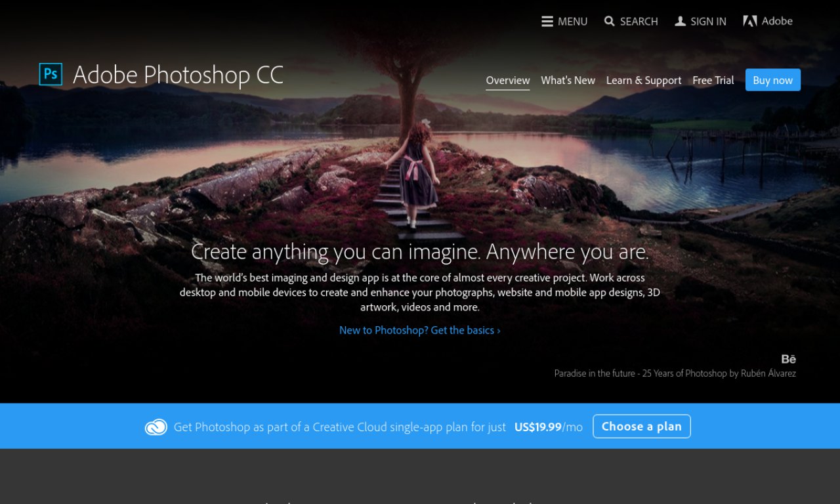Click the Adobe logo icon
Image resolution: width=840 pixels, height=504 pixels.
point(750,21)
